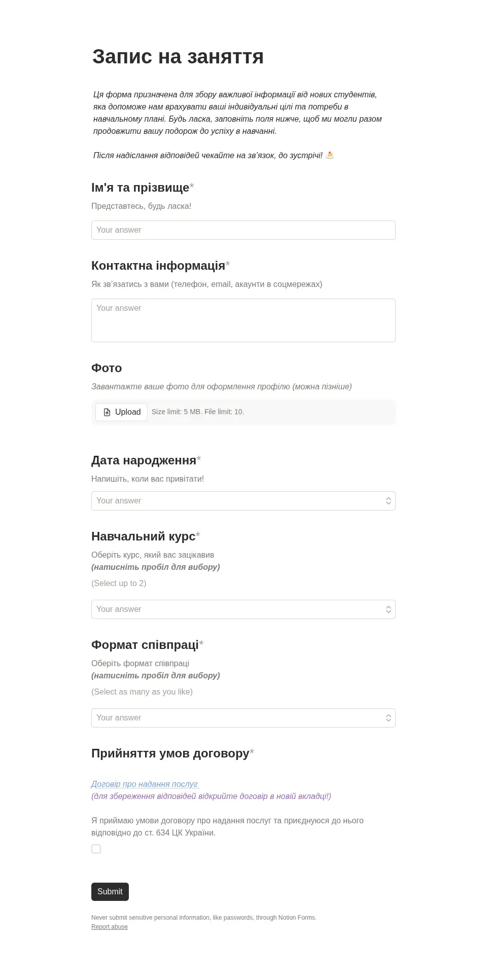This screenshot has width=487, height=980.
Task: Tick the contract terms acceptance checkbox
Action: pos(96,849)
